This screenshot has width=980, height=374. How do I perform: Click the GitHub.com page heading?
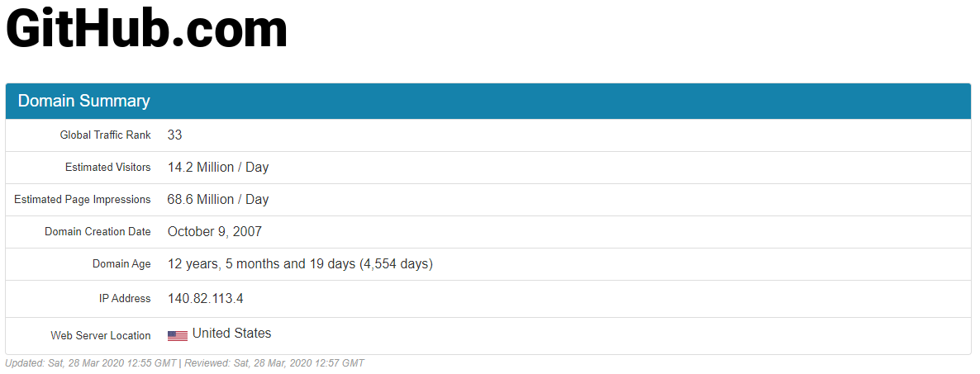146,29
